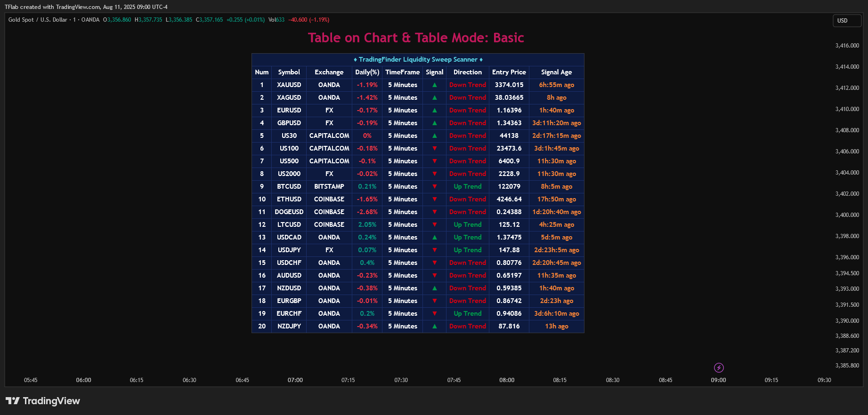Click the lightning event marker near 09:00
The image size is (868, 415).
pyautogui.click(x=719, y=367)
